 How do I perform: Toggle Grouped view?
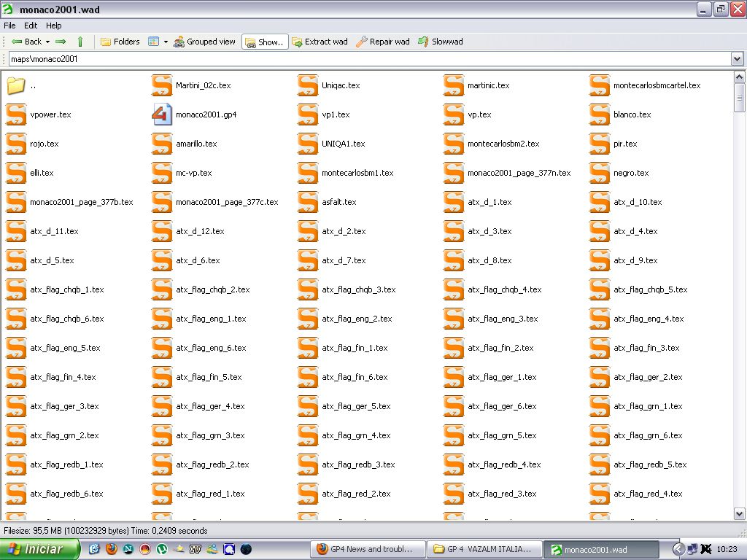(204, 42)
